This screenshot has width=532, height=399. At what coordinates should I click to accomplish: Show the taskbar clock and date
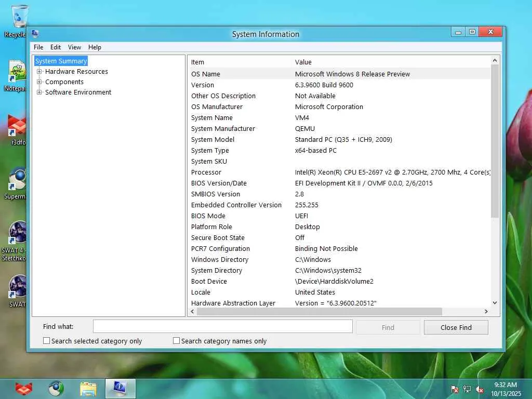pyautogui.click(x=506, y=389)
